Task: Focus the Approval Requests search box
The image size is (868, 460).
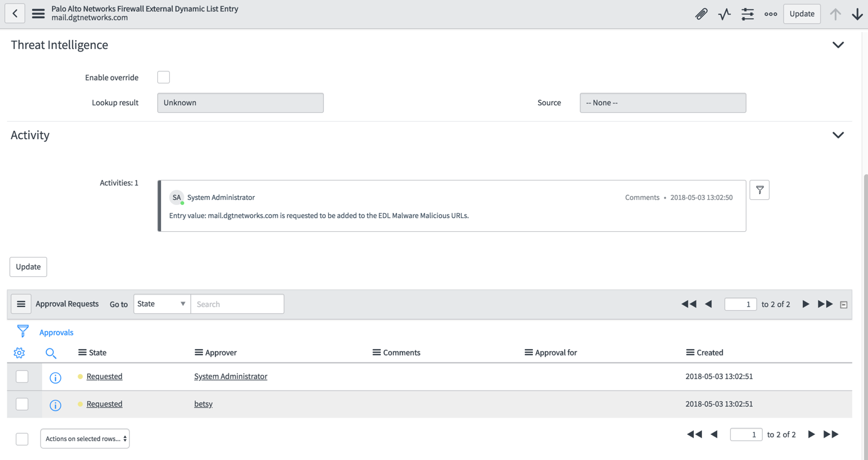Action: [237, 304]
